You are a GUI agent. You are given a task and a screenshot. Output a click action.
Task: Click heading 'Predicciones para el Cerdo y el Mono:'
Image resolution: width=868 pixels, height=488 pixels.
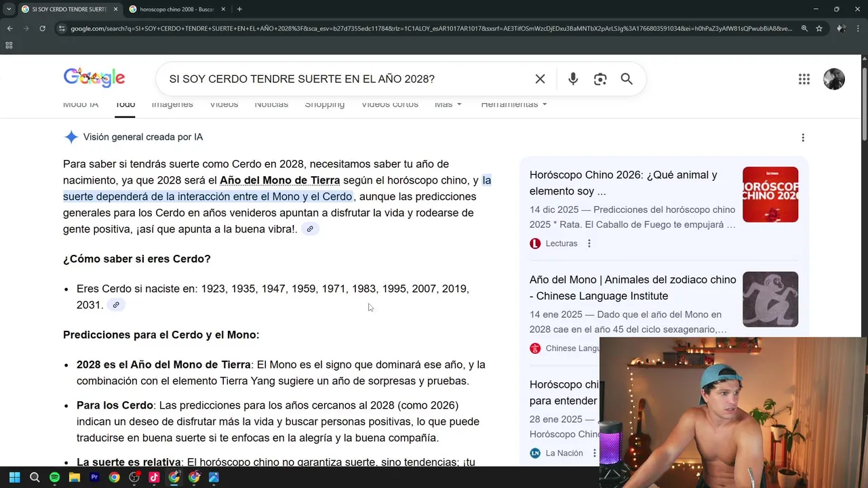[x=161, y=335]
